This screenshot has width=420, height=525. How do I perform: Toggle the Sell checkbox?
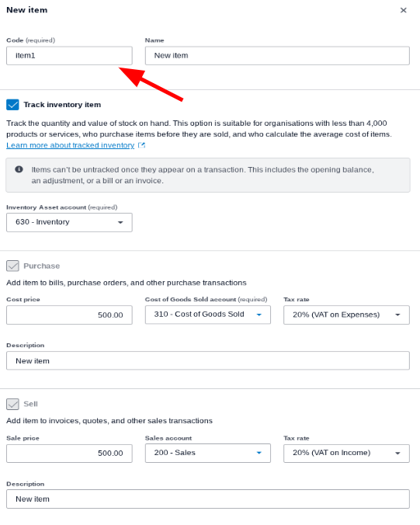pos(12,404)
